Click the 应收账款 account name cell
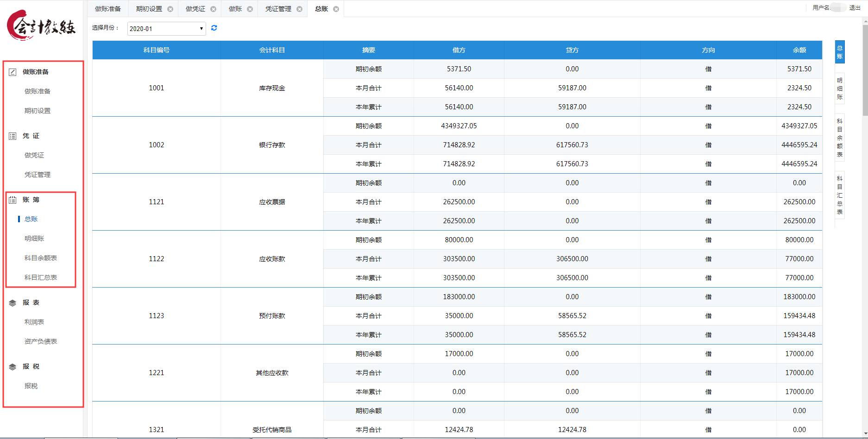Screen dimensions: 868x439 coord(272,259)
